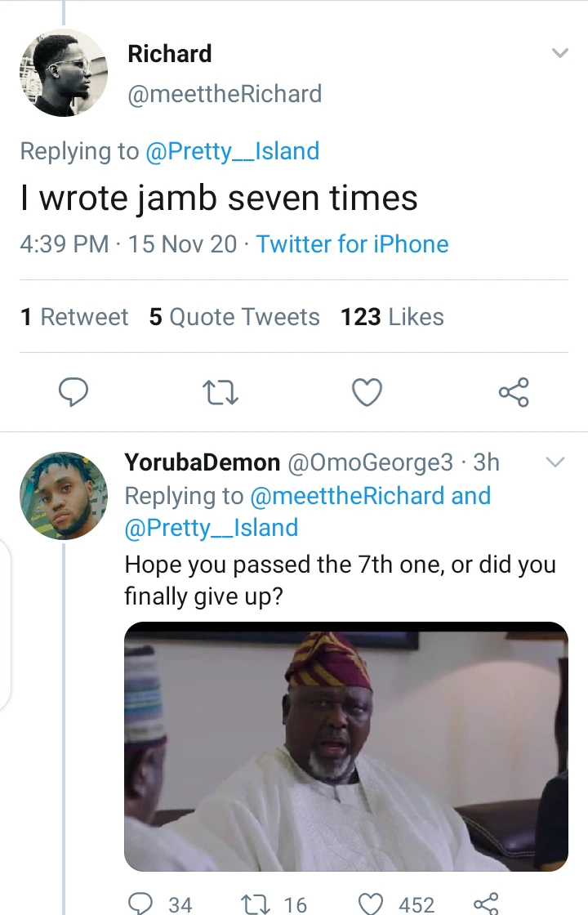View YorubaDemon's profile avatar
588x915 pixels.
coord(64,496)
